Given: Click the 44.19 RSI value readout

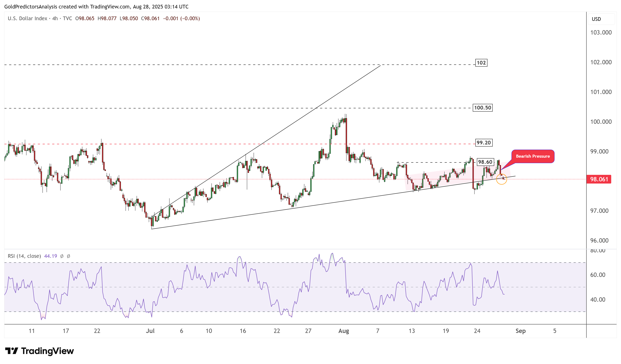Looking at the screenshot, I should point(50,256).
